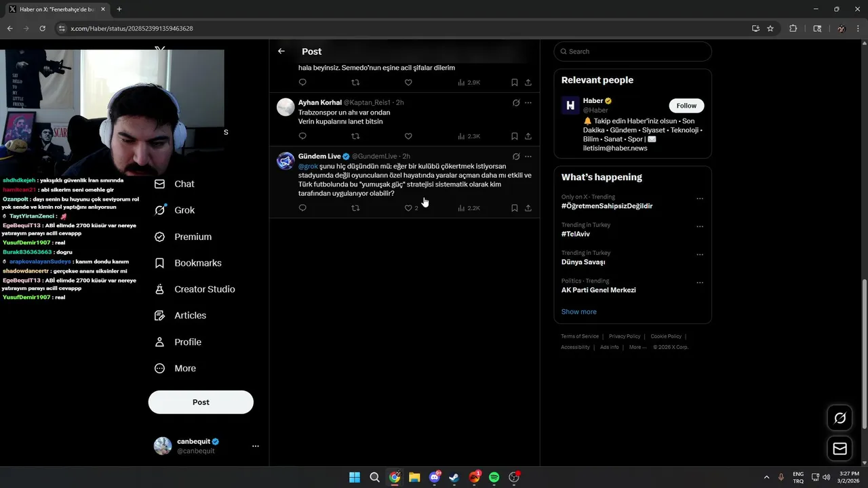Like the post ending 'acil şifalar dilerim'

tap(408, 83)
